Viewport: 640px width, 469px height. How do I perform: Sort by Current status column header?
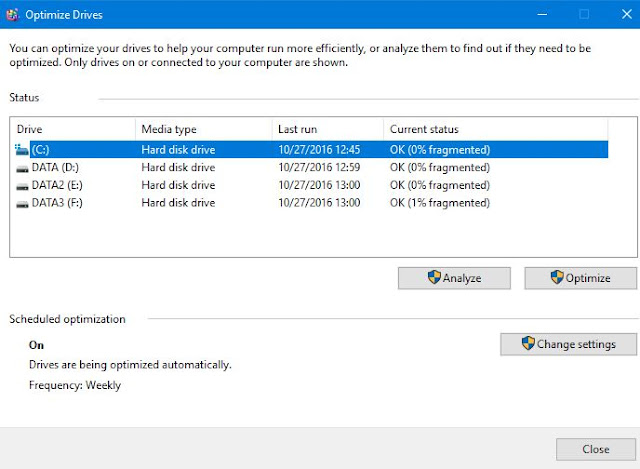pos(496,129)
